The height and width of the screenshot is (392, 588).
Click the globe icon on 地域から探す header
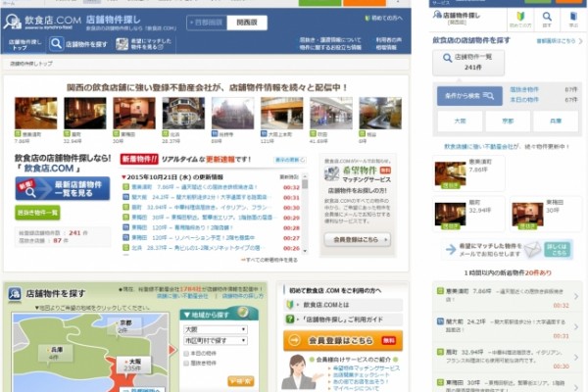[244, 312]
